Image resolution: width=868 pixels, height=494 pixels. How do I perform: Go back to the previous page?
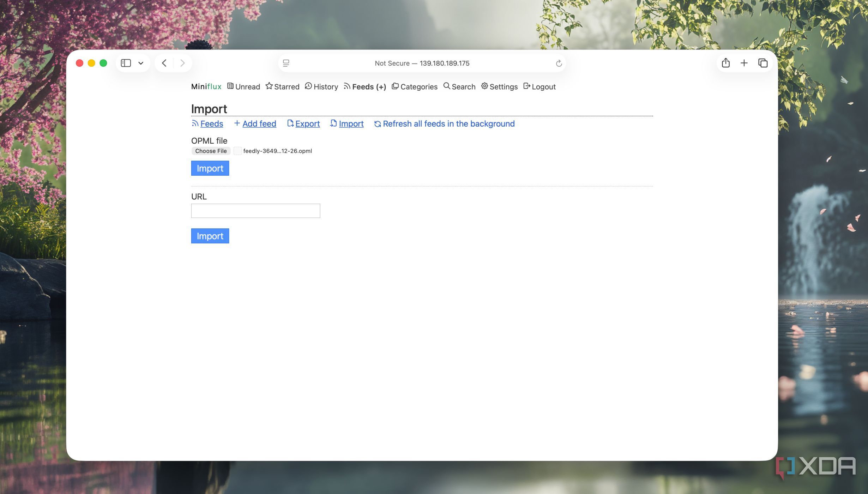164,63
